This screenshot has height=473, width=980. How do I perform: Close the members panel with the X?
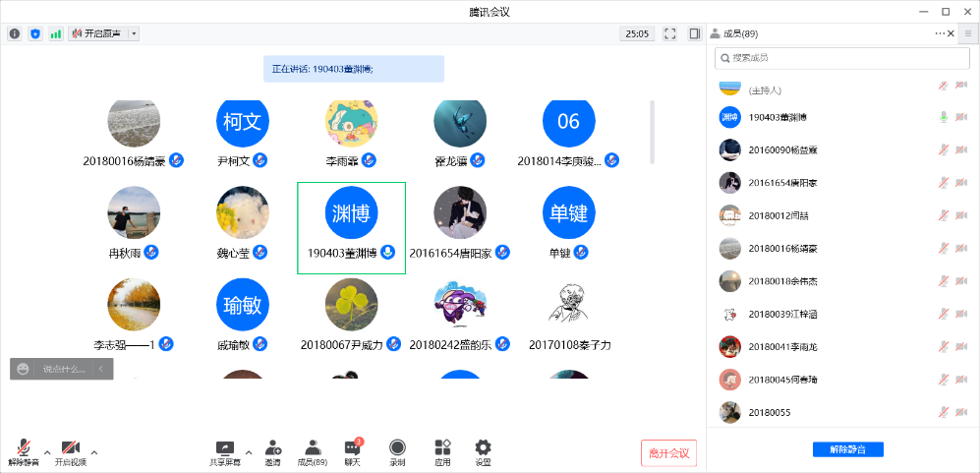click(951, 33)
